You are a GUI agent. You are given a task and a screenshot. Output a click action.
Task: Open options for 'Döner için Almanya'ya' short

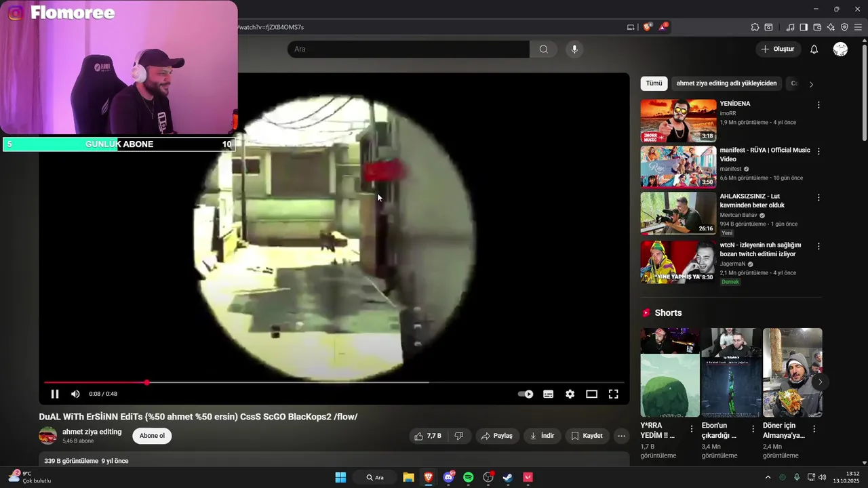(x=814, y=429)
